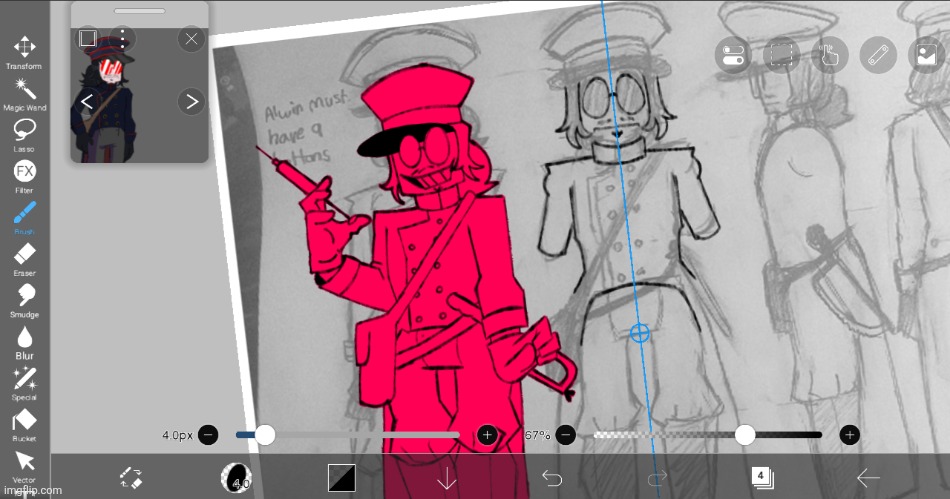Open reference window three-dot menu
The height and width of the screenshot is (499, 950).
[123, 39]
